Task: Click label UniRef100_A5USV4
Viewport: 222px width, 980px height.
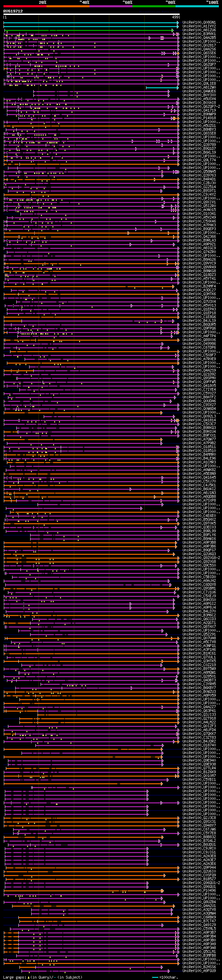Action: (x=199, y=99)
